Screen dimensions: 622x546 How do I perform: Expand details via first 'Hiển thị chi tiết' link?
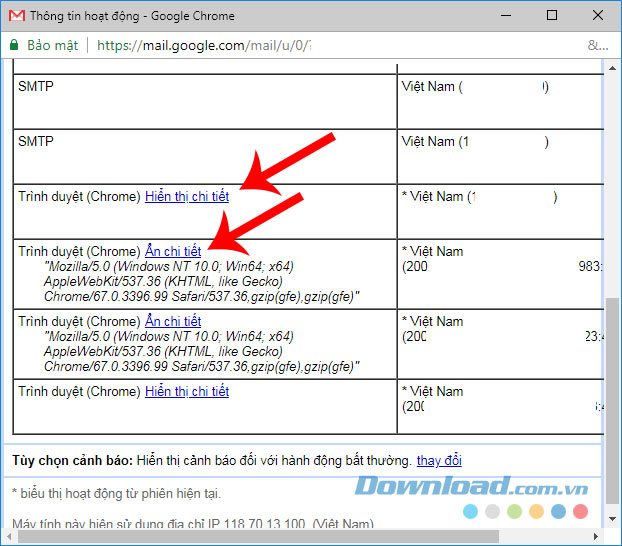pos(186,197)
